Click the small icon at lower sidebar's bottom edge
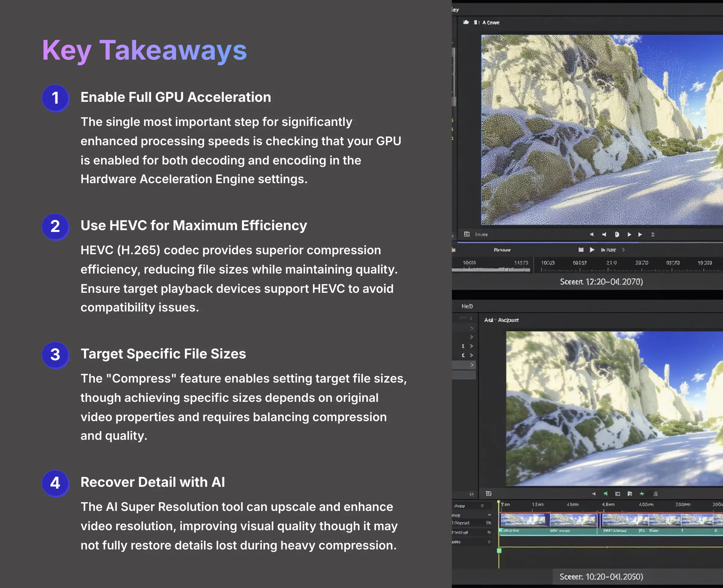This screenshot has width=723, height=588. [x=471, y=495]
